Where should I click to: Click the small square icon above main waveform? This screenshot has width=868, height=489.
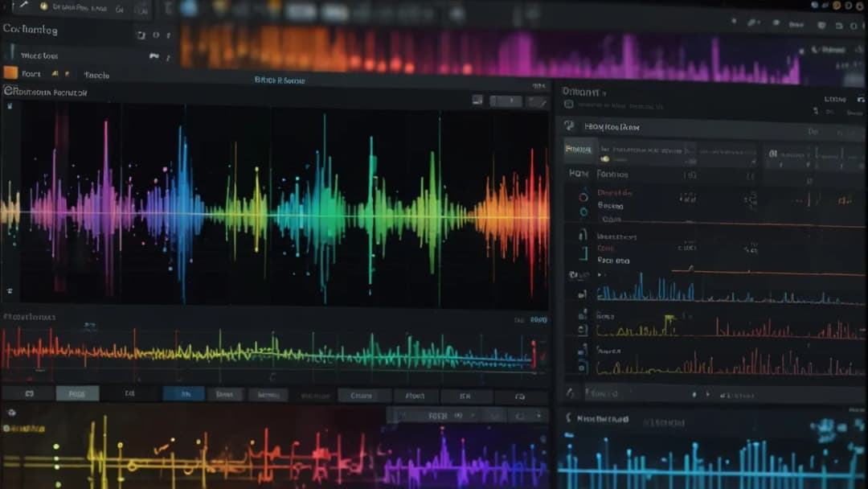click(x=477, y=101)
